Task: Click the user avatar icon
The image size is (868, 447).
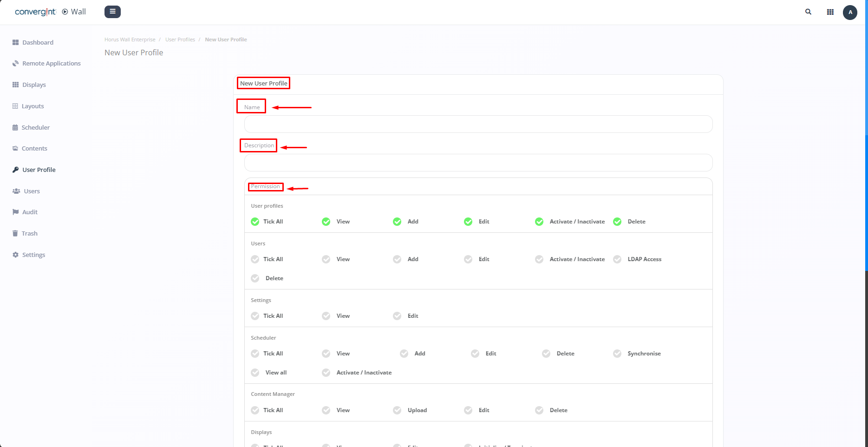Action: (x=850, y=12)
